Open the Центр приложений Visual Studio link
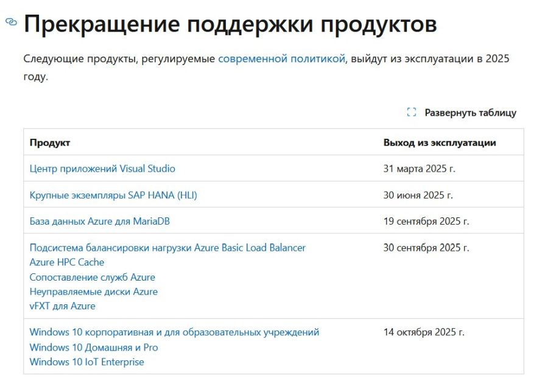This screenshot has height=392, width=548. (x=102, y=169)
